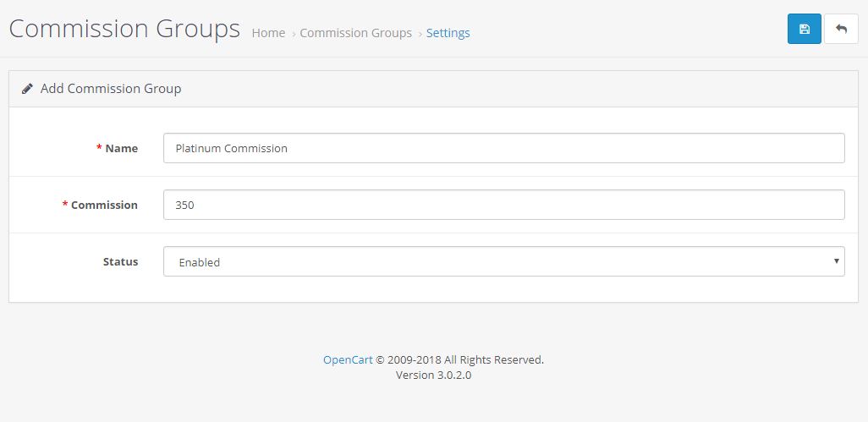
Task: Open the Commission Groups breadcrumb link
Action: coord(356,33)
